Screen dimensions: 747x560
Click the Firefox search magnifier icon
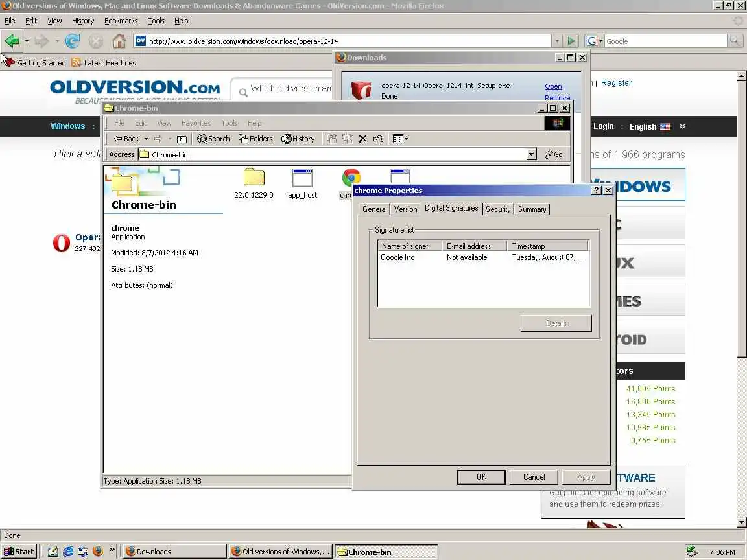735,41
